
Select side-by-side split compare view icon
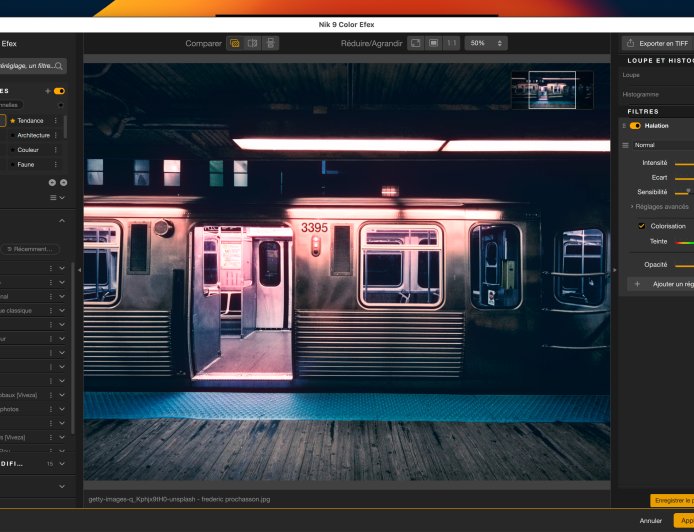tap(252, 43)
